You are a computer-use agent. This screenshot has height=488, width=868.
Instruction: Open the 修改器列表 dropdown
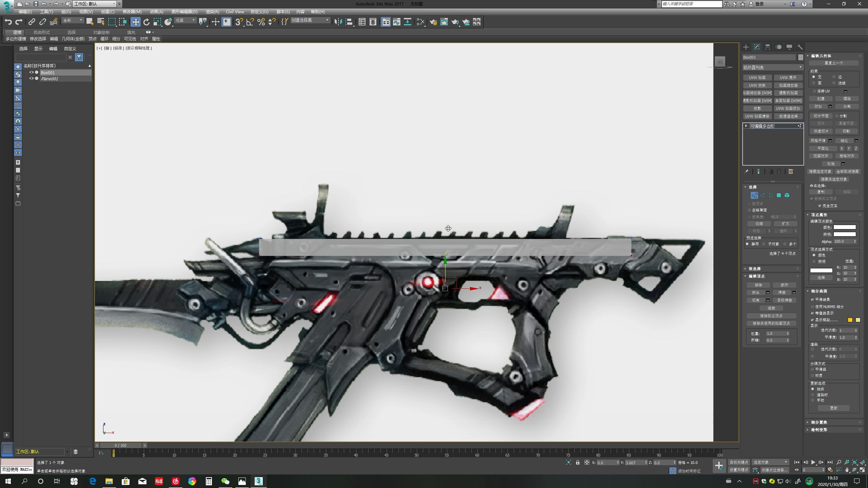772,67
